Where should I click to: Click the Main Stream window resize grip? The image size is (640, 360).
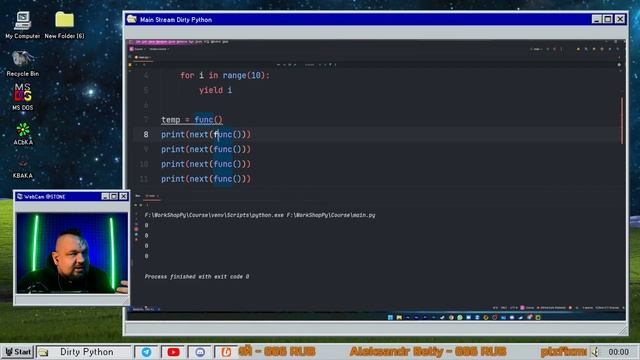(623, 331)
